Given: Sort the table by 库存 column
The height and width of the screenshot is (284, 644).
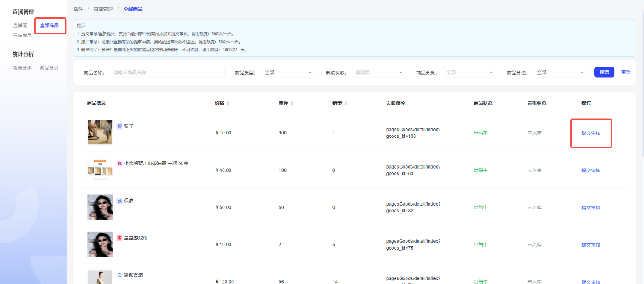Looking at the screenshot, I should point(292,103).
